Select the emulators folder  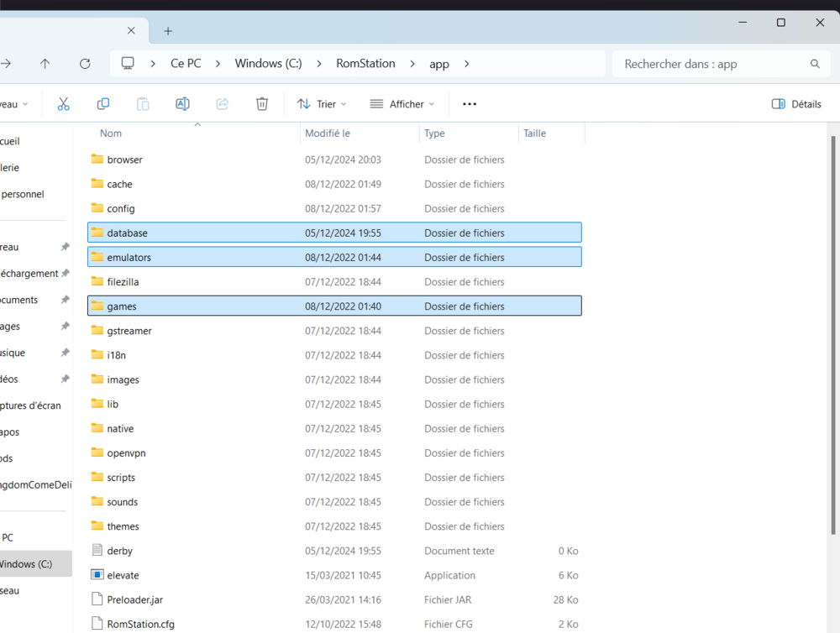point(129,258)
